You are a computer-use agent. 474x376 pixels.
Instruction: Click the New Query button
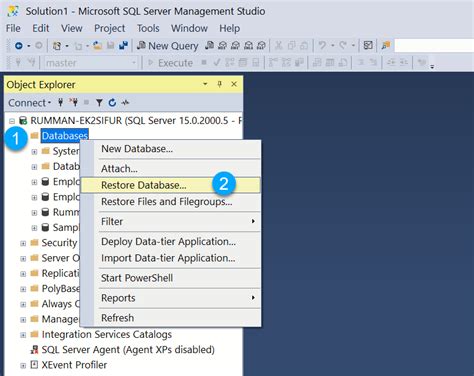[168, 46]
